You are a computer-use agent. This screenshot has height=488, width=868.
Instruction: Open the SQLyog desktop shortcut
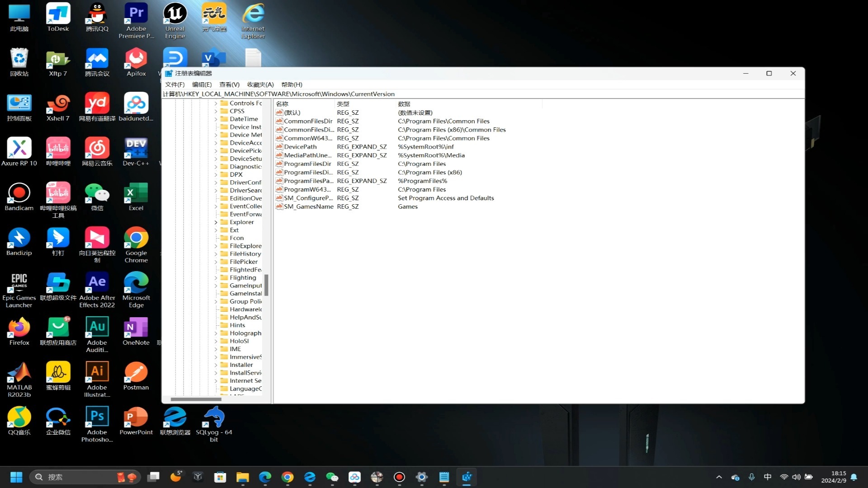click(x=214, y=421)
